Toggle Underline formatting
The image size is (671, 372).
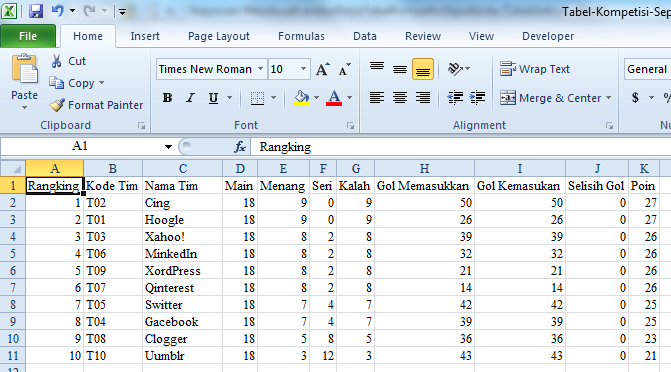[x=213, y=98]
